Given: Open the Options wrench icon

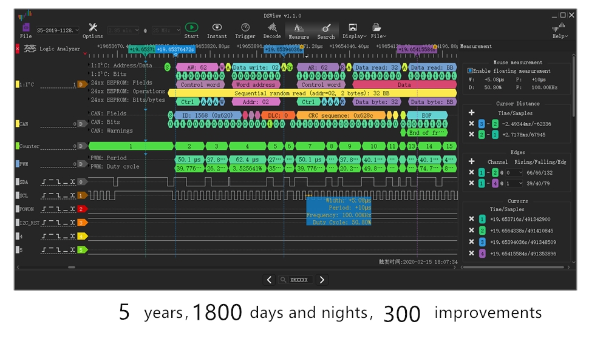Looking at the screenshot, I should (93, 28).
